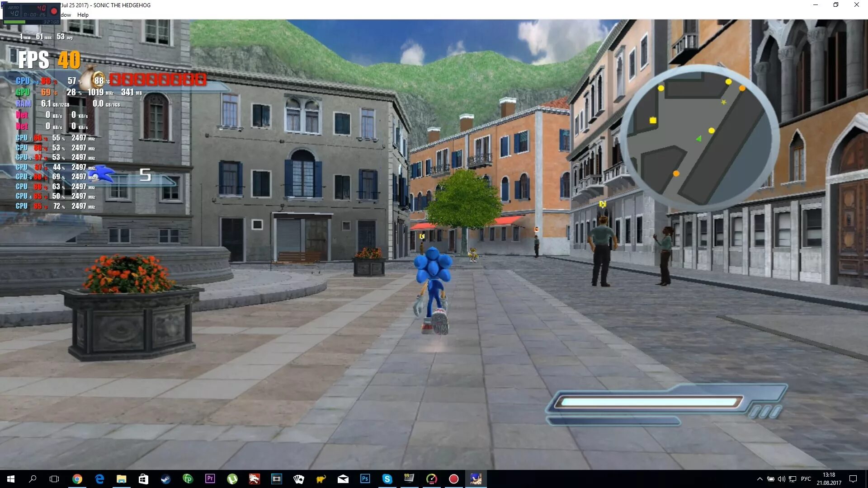The width and height of the screenshot is (868, 488).
Task: Open Adobe Photoshop from the taskbar
Action: 365,479
